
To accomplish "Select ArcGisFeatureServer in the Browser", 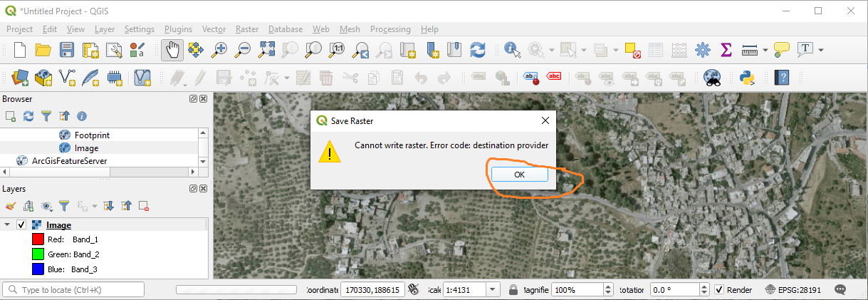I will pos(69,161).
